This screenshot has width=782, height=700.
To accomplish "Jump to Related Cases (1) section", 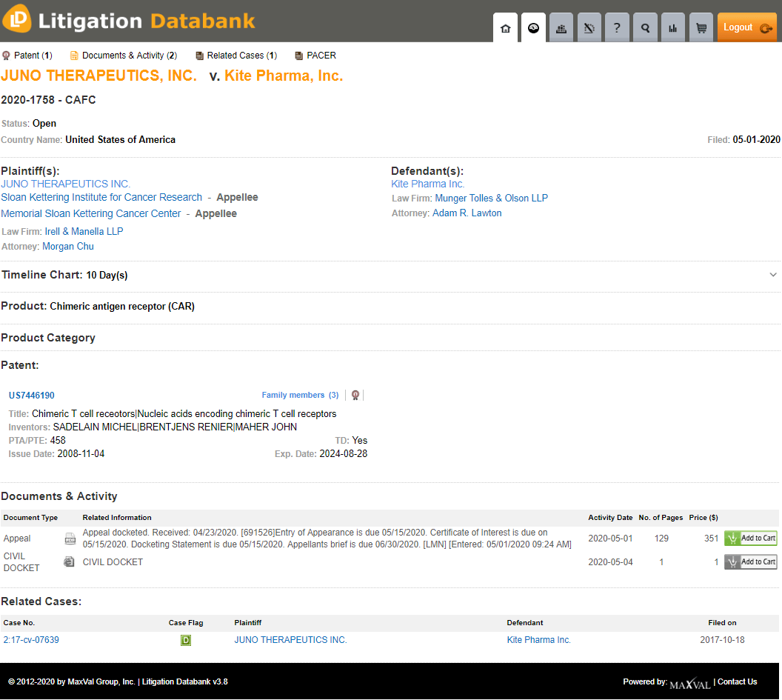I will point(242,56).
